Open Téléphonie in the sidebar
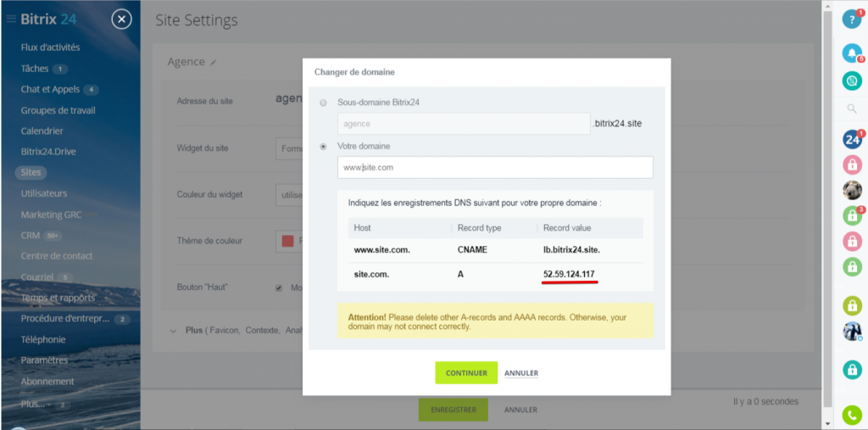The width and height of the screenshot is (868, 430). click(43, 340)
